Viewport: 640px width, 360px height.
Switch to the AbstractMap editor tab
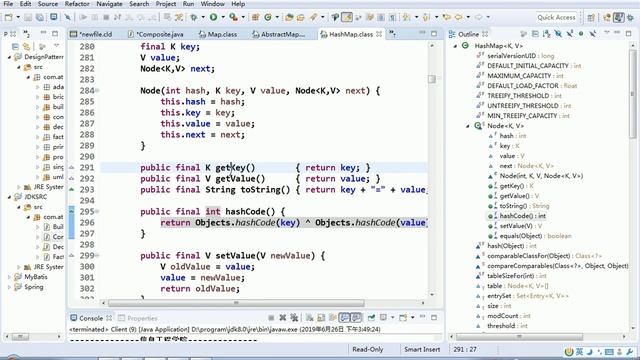click(x=279, y=34)
